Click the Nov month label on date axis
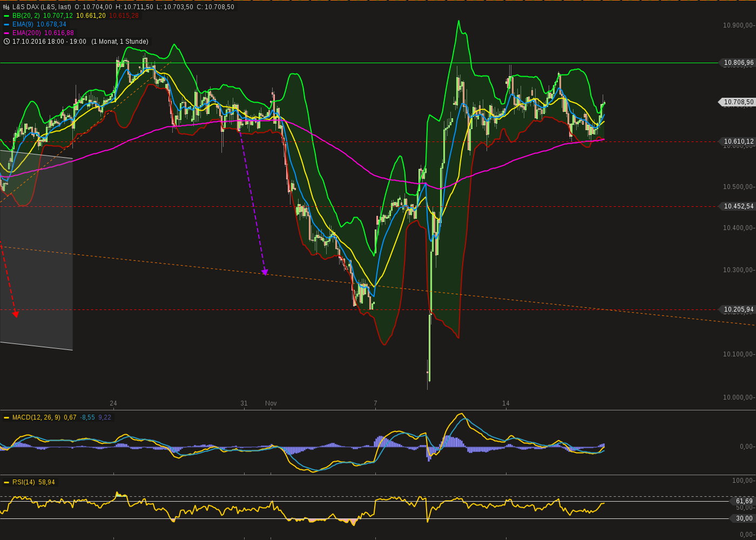This screenshot has width=756, height=540. (x=271, y=403)
